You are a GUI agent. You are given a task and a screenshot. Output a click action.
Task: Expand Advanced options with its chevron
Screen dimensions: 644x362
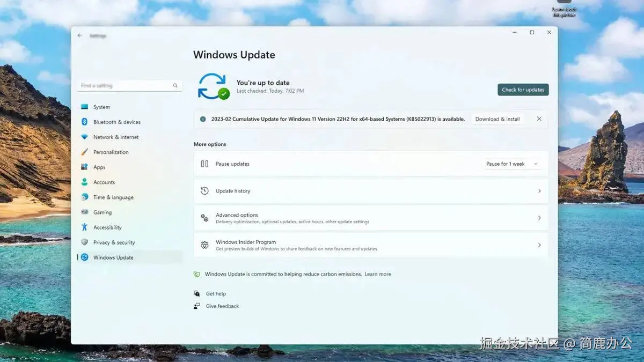click(539, 218)
